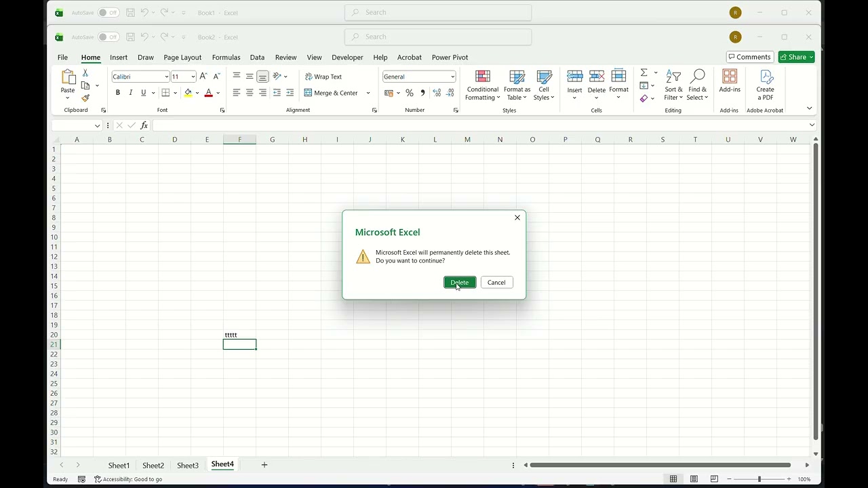Open the Power Pivot tab
868x488 pixels.
pyautogui.click(x=450, y=58)
